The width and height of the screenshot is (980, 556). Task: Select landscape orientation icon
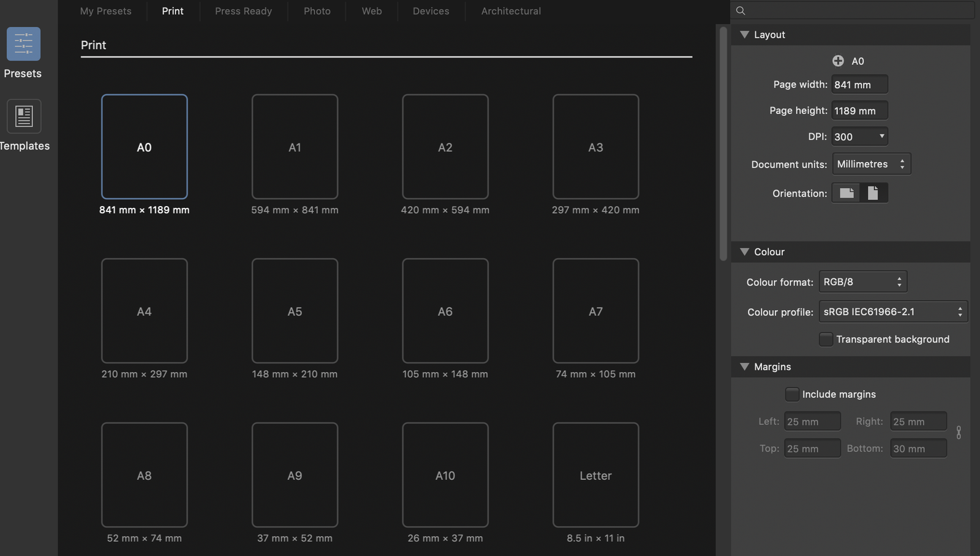(846, 193)
